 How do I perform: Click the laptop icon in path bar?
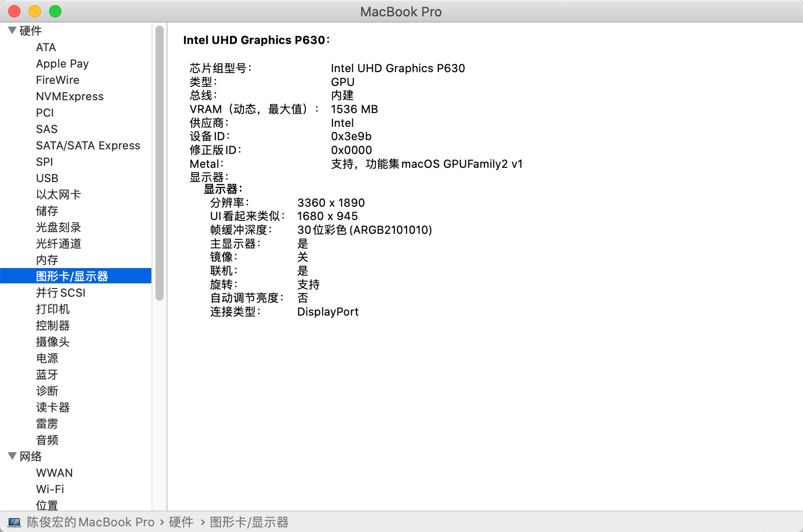(14, 522)
